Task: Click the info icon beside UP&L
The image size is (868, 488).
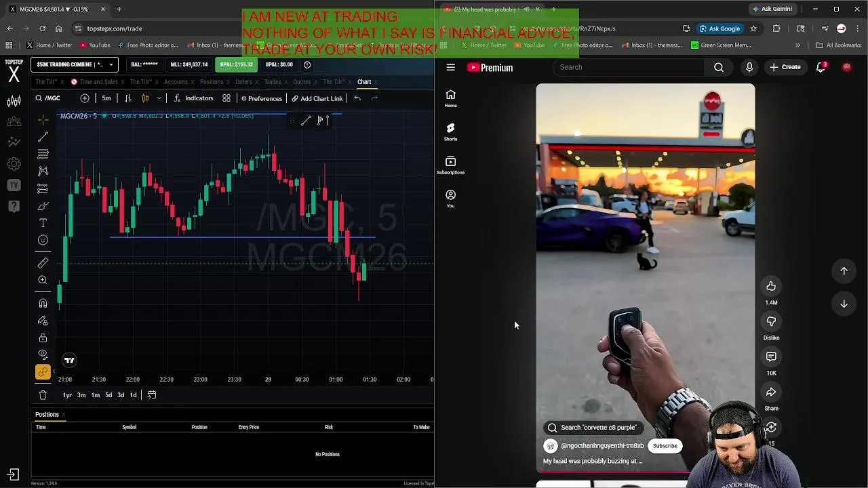Action: [307, 64]
